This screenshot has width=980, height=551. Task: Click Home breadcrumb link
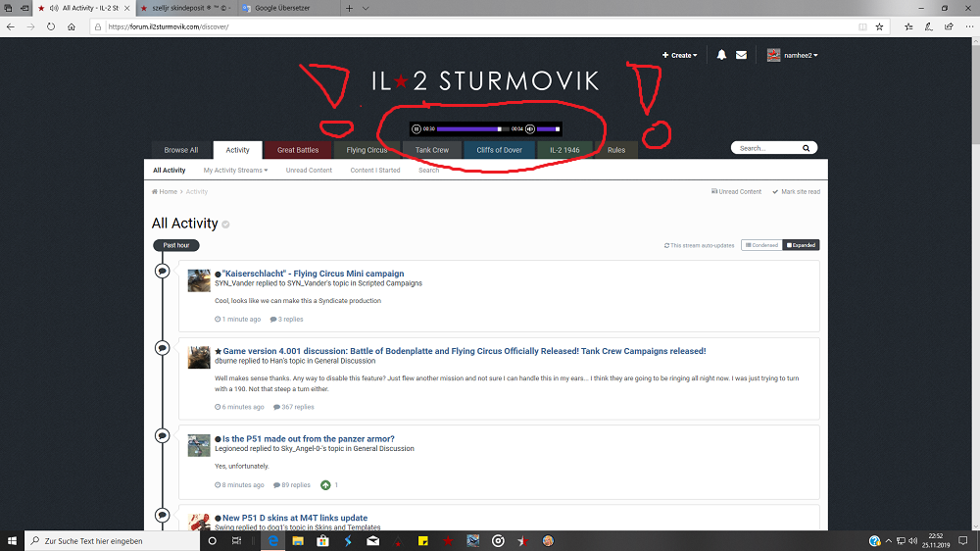(x=165, y=192)
